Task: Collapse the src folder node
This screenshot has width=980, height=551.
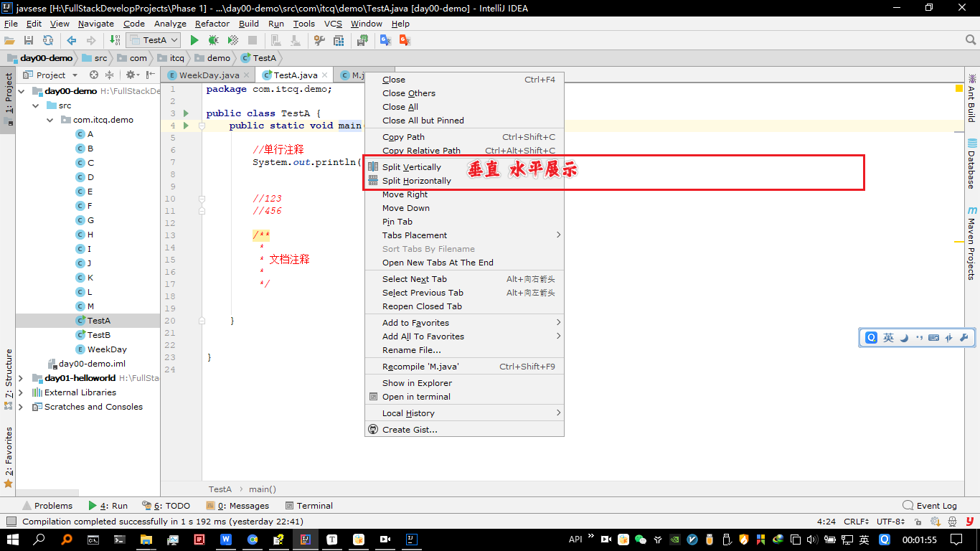Action: pos(35,105)
